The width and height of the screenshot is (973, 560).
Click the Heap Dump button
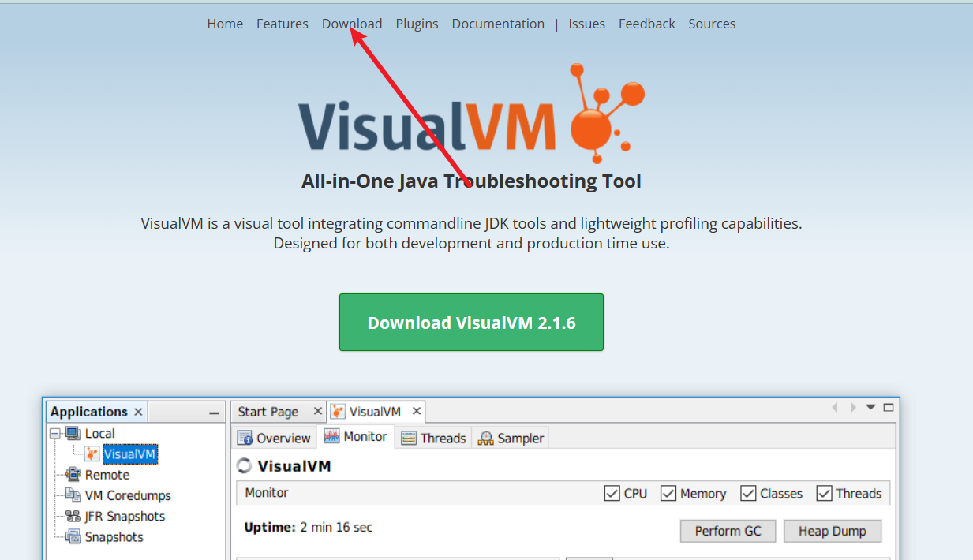(833, 531)
